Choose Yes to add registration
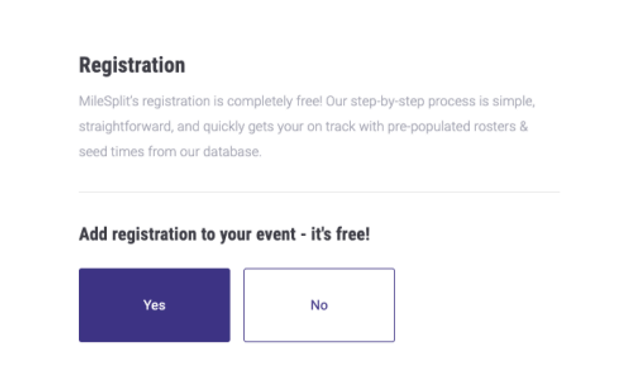 click(154, 305)
